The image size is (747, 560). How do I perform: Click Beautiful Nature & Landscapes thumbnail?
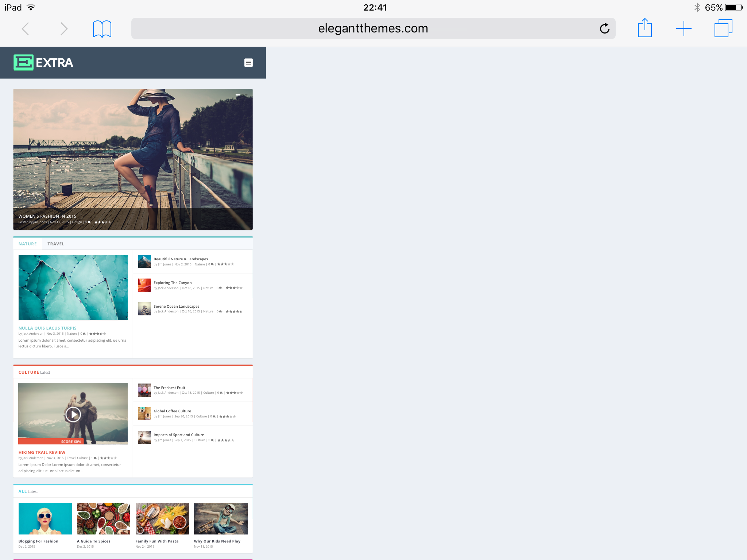144,261
